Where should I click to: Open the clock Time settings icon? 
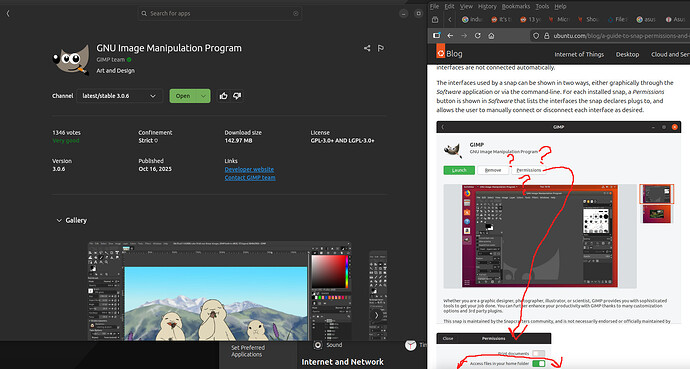(411, 346)
